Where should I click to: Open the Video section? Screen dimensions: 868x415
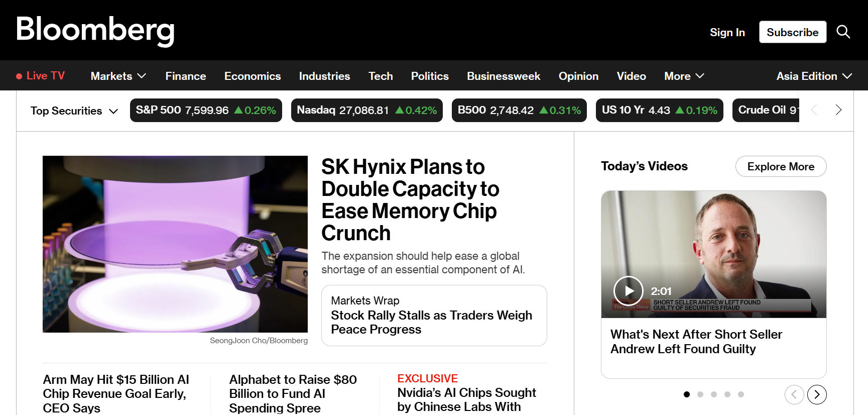[631, 76]
